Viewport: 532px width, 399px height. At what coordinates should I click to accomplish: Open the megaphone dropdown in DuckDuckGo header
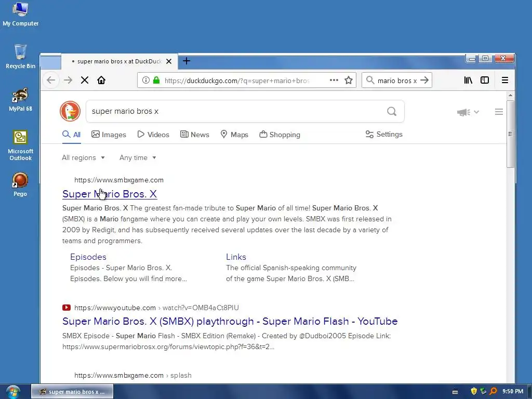pyautogui.click(x=468, y=112)
